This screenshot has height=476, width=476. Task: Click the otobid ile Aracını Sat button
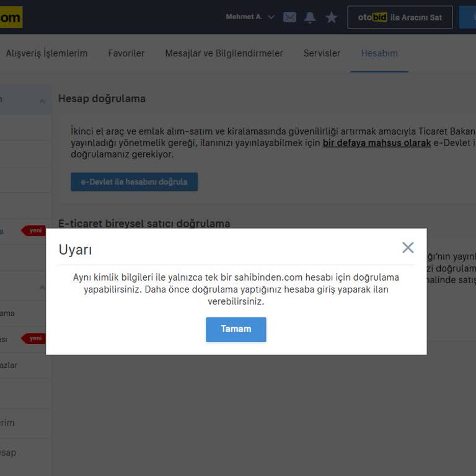[x=400, y=17]
